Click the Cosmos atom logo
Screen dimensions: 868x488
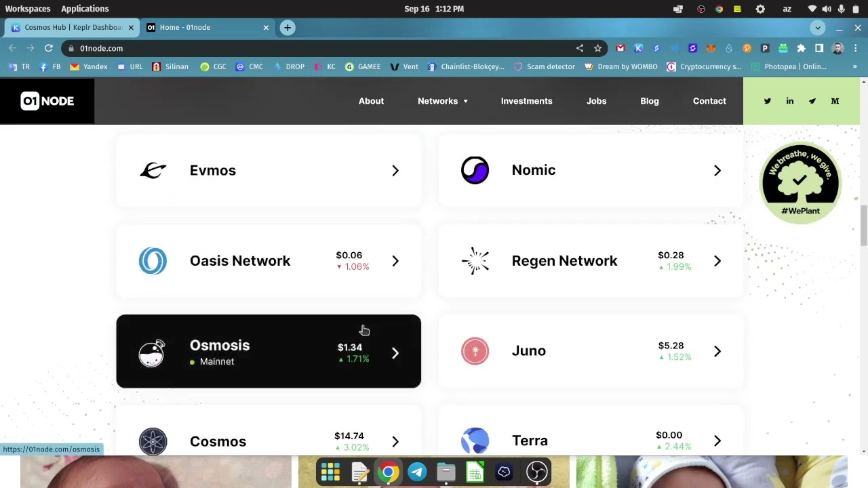(x=153, y=442)
